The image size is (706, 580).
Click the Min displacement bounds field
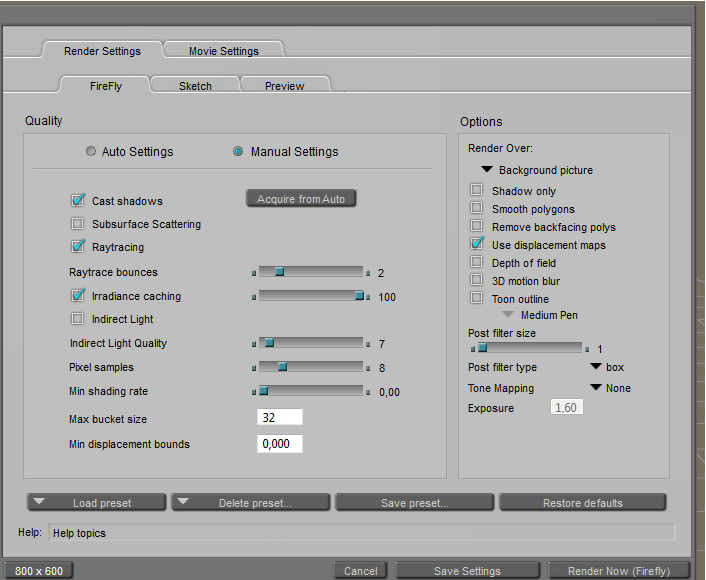coord(280,444)
